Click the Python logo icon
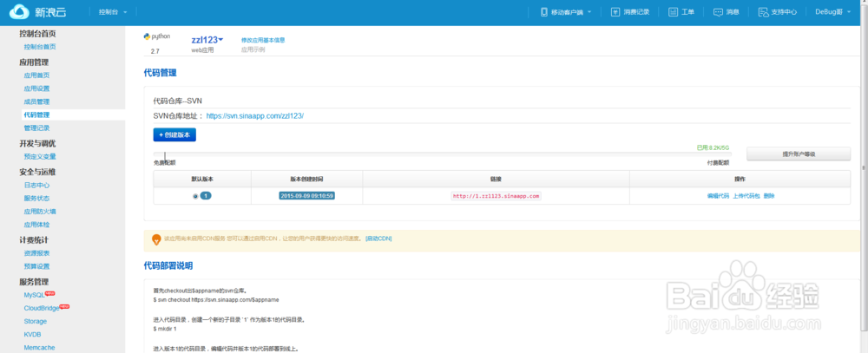 147,36
